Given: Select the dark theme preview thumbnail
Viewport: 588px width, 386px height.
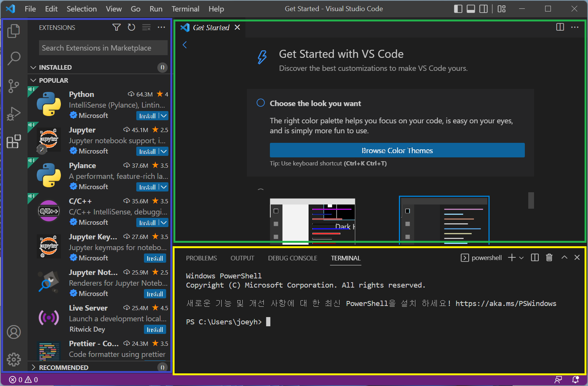Looking at the screenshot, I should 444,220.
